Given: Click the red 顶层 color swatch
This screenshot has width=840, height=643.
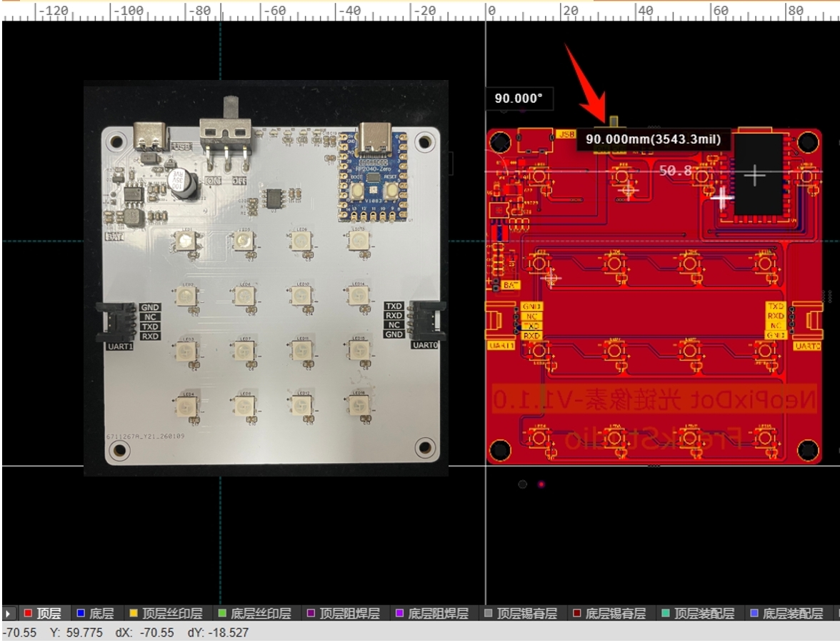Looking at the screenshot, I should [x=28, y=613].
